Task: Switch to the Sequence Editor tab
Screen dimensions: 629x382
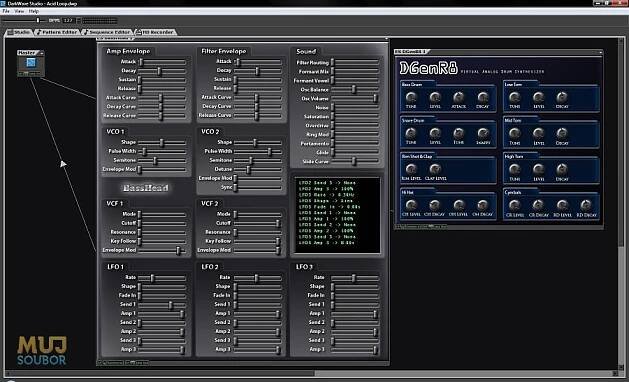Action: 107,32
